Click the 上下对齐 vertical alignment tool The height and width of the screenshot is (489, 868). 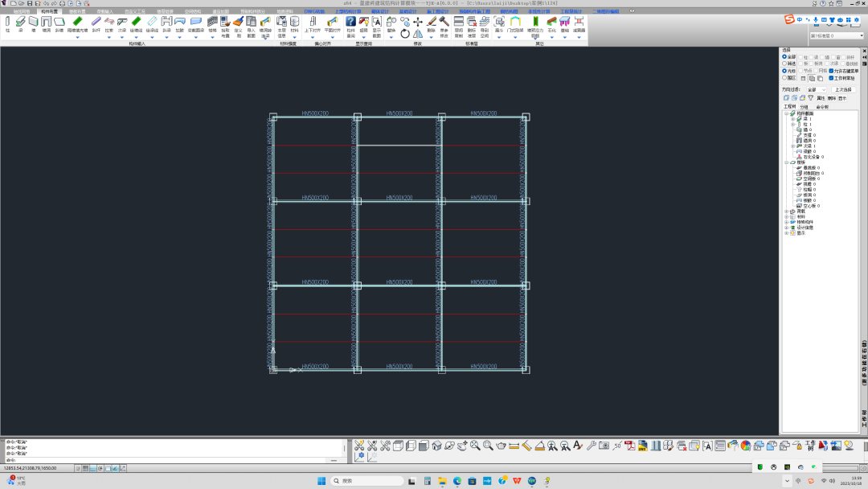(x=312, y=24)
